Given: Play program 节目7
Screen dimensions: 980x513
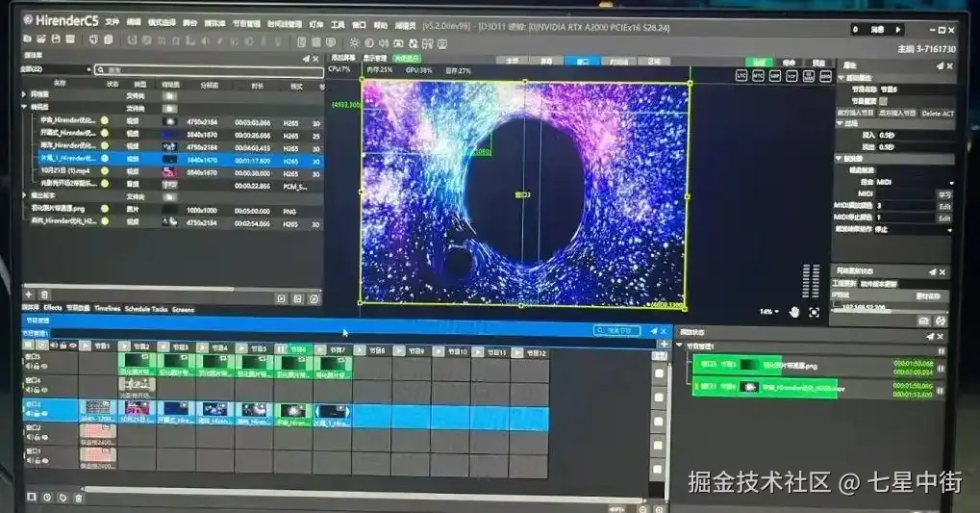Looking at the screenshot, I should pyautogui.click(x=320, y=349).
